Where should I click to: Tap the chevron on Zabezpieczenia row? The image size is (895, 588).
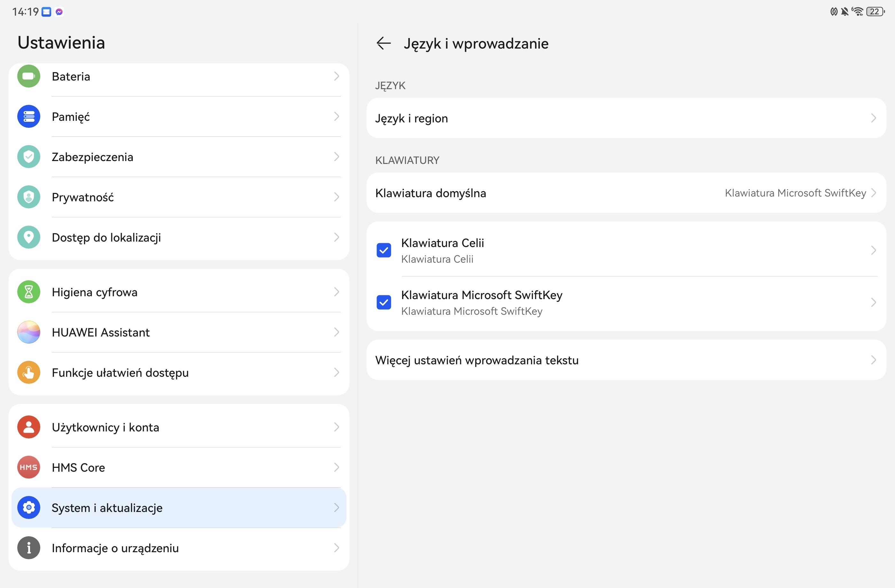point(337,157)
